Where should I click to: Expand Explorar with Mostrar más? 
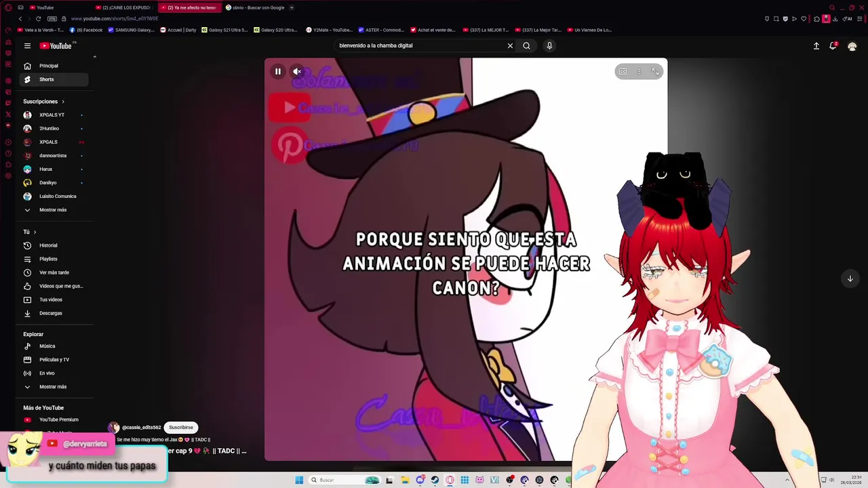click(x=54, y=387)
